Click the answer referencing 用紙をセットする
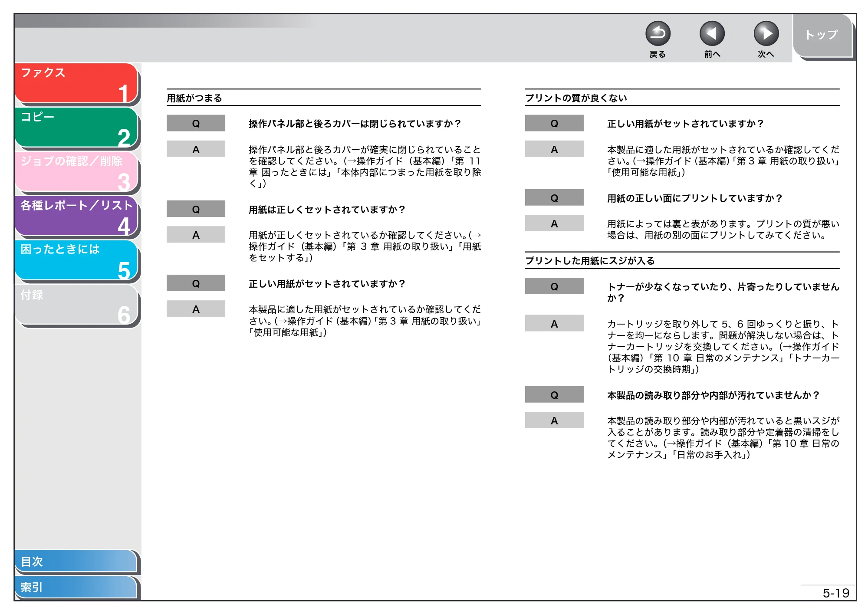Screen dimensions: 868x614 pos(365,246)
